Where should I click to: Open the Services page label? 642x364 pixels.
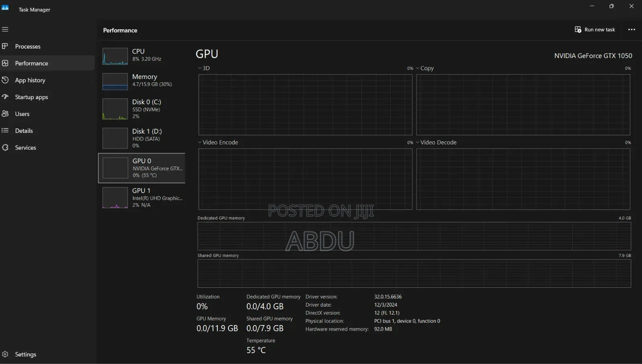point(26,148)
